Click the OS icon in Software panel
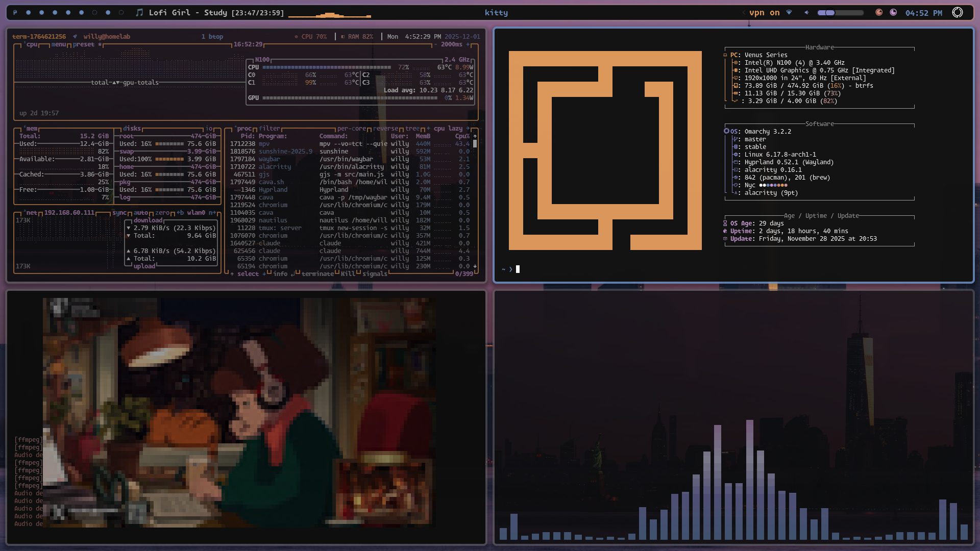980x551 pixels. tap(726, 131)
